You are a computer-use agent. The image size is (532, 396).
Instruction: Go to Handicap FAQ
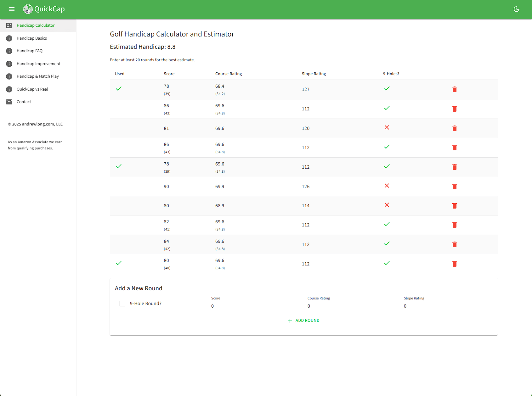[30, 51]
